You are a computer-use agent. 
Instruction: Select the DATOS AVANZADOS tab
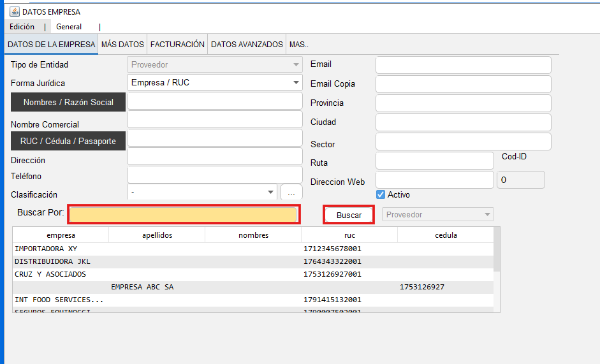(x=247, y=45)
